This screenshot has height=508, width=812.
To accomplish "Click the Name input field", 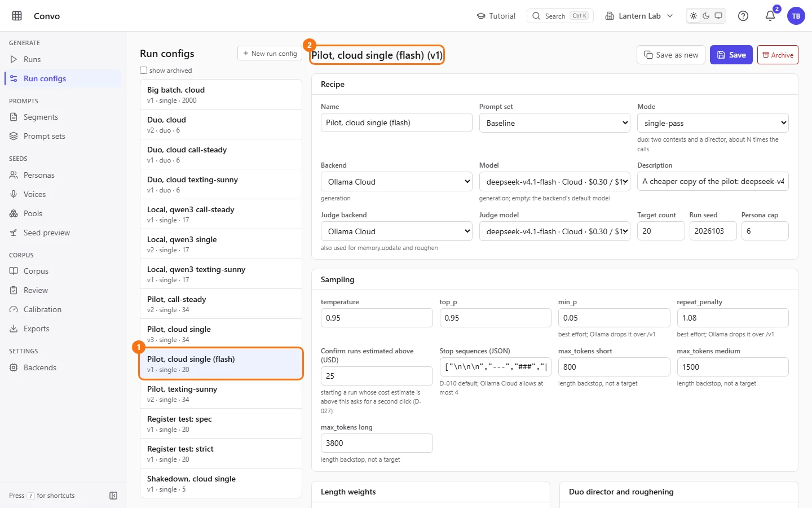I will click(x=396, y=122).
